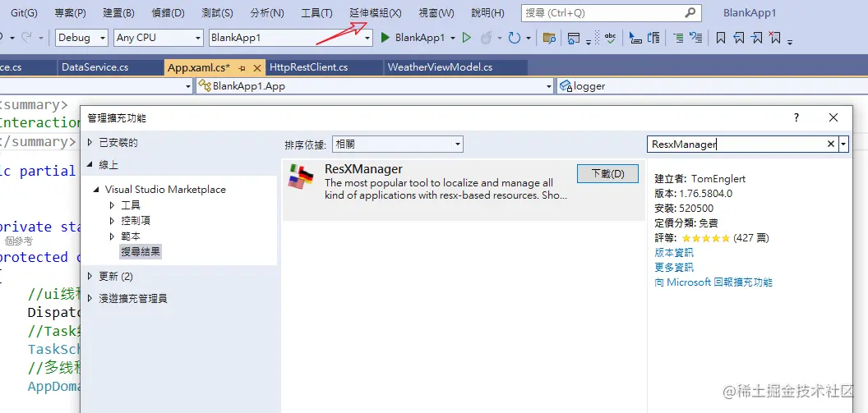Click the help question mark in the dialog
The height and width of the screenshot is (413, 868).
pos(796,117)
